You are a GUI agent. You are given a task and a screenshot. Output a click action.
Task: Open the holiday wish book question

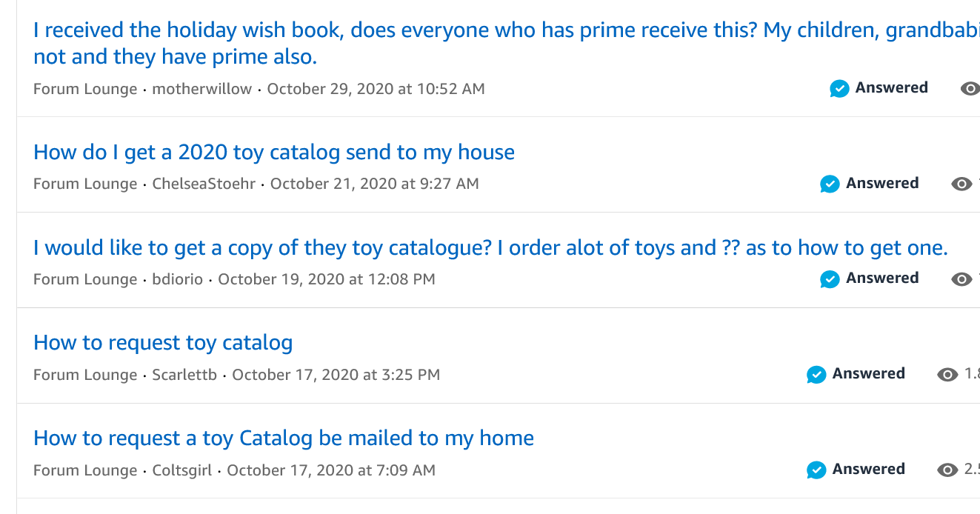point(444,31)
